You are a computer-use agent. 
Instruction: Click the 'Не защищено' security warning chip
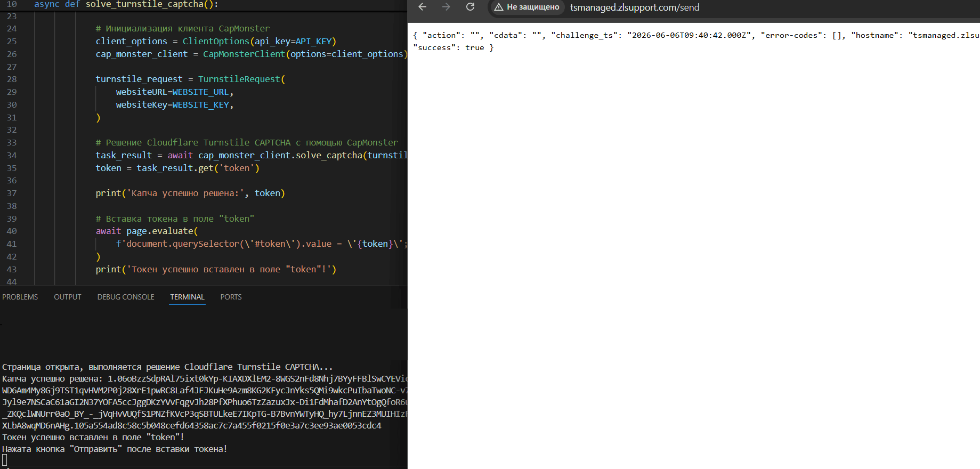pyautogui.click(x=527, y=7)
